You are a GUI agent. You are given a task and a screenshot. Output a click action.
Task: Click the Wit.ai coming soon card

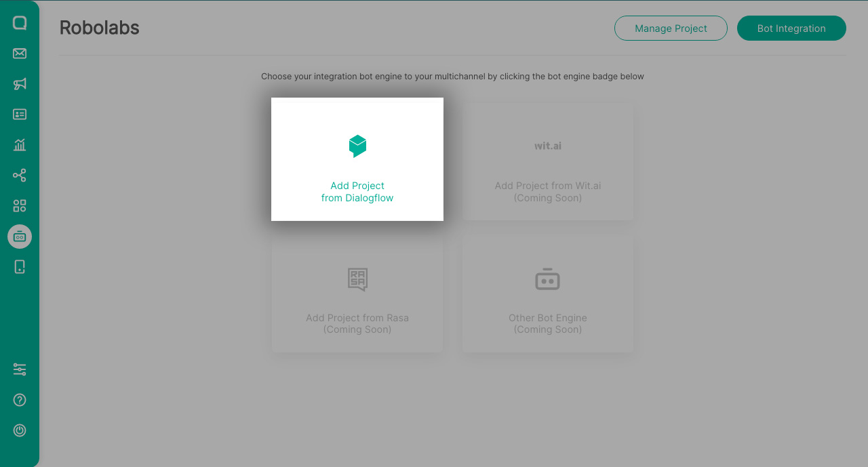pos(547,161)
